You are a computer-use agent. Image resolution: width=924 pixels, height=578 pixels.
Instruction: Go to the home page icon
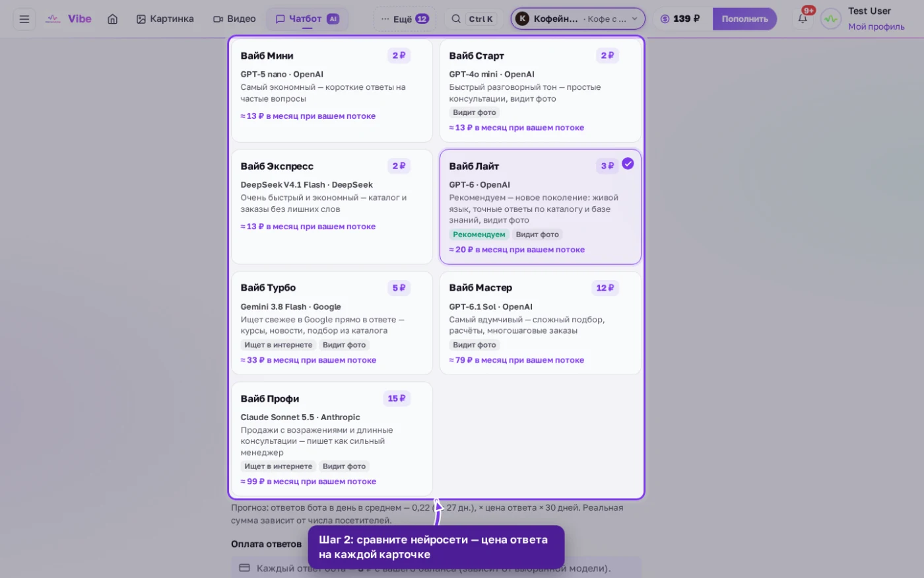pos(113,19)
